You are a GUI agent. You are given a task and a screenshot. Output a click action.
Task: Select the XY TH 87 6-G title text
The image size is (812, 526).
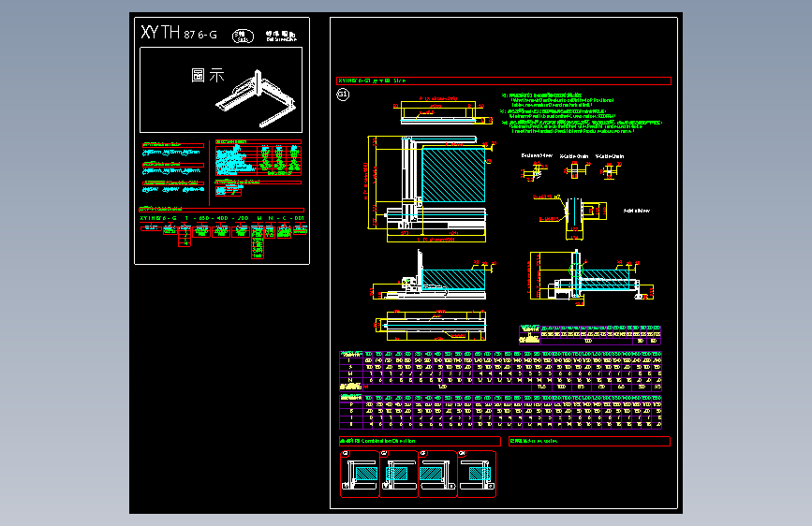click(x=179, y=33)
